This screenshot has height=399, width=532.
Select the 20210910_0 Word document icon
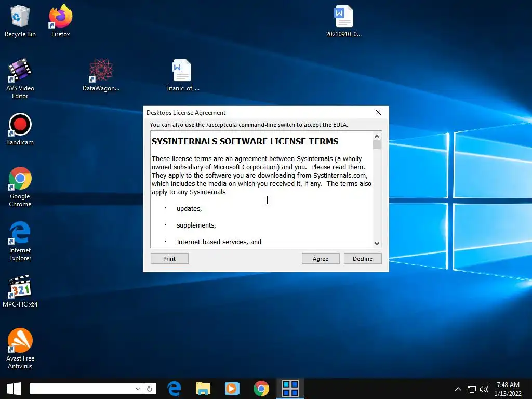tap(343, 21)
